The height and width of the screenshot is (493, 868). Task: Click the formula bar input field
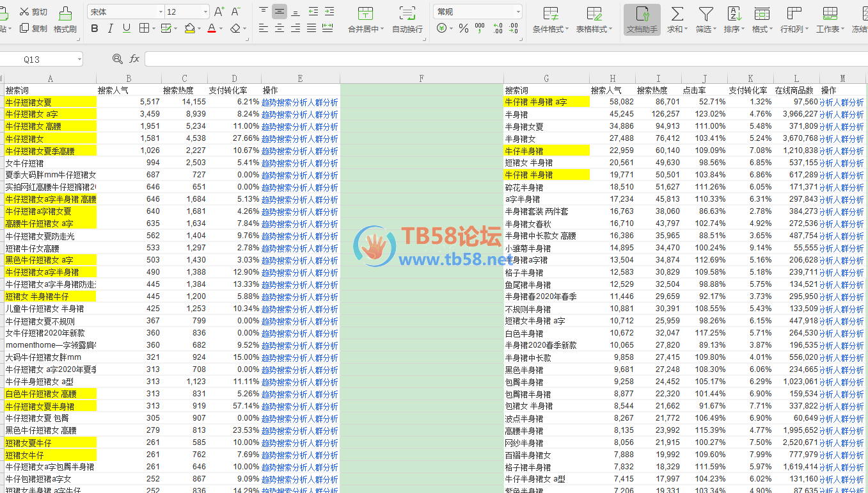click(499, 59)
